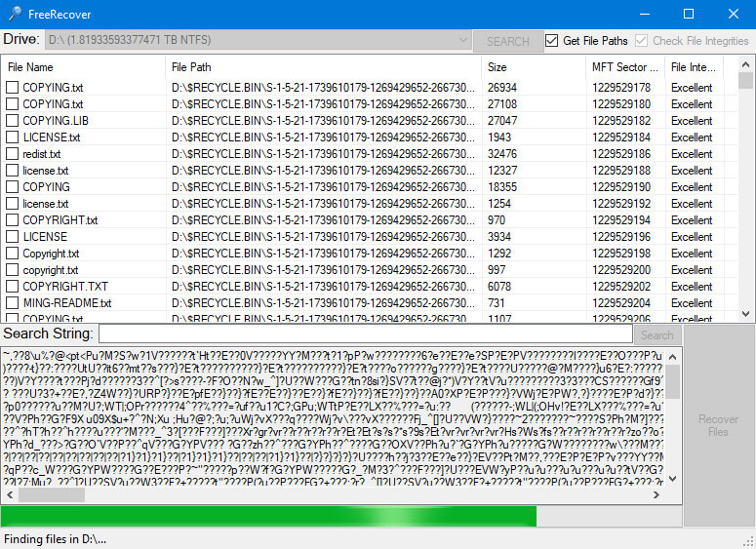Focus the Search String input field

click(366, 333)
